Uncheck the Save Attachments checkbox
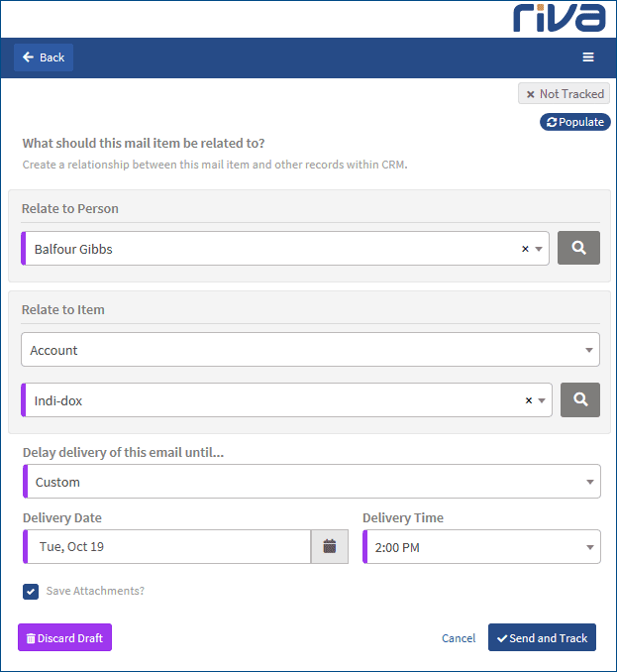 point(31,592)
